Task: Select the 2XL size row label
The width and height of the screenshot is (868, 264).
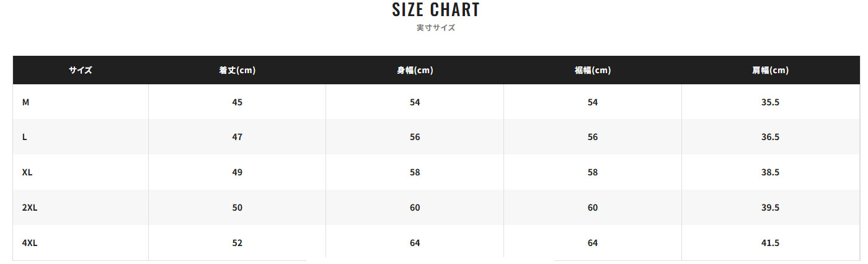Action: point(30,208)
